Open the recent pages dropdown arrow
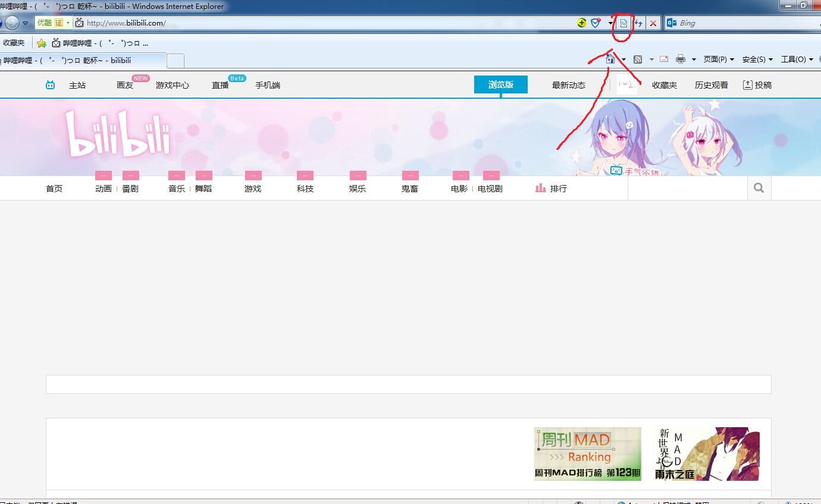This screenshot has width=821, height=504. (x=26, y=23)
